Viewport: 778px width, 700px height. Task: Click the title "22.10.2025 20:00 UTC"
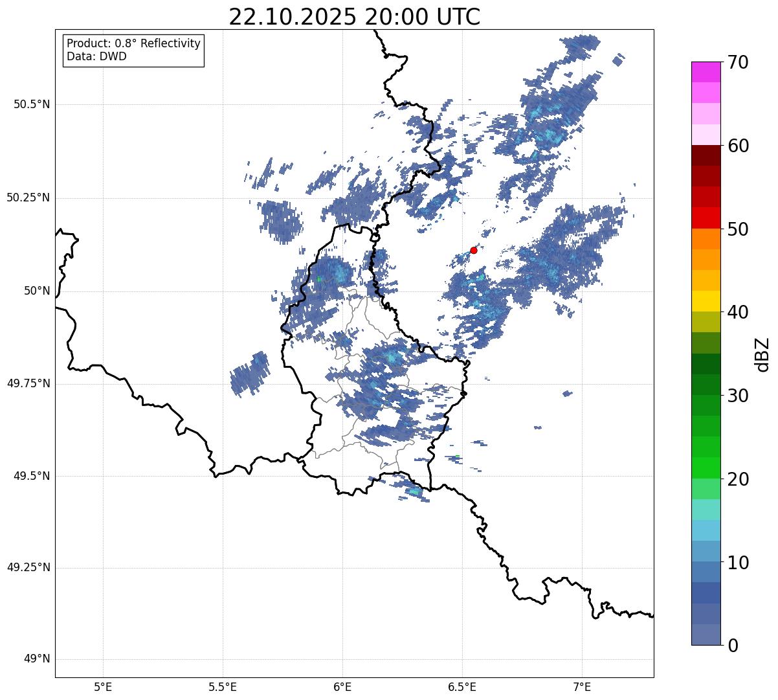coord(355,16)
